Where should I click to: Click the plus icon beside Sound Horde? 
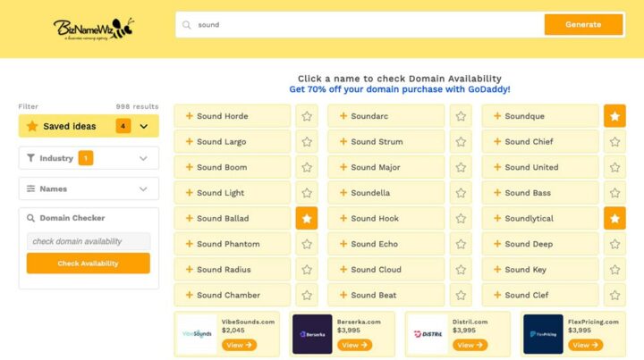[190, 116]
